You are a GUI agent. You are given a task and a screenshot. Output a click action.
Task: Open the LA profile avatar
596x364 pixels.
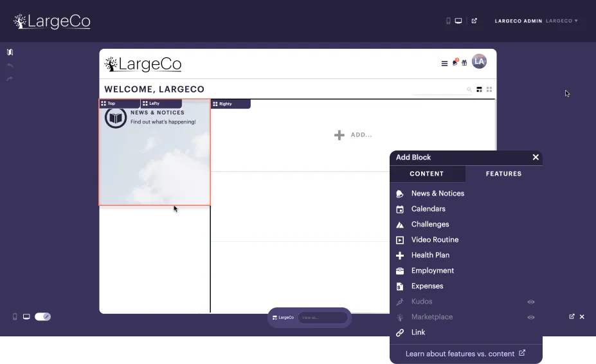click(479, 61)
